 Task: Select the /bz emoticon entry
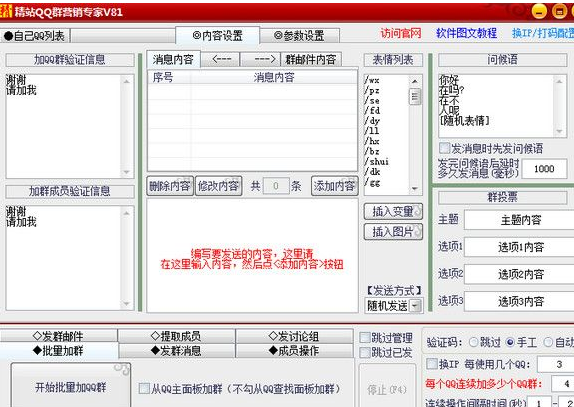tap(372, 151)
